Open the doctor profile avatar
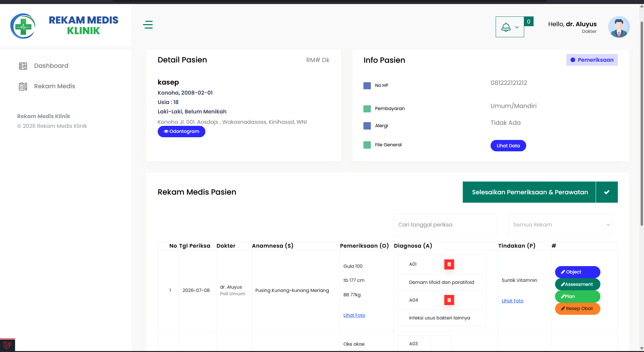 click(618, 27)
